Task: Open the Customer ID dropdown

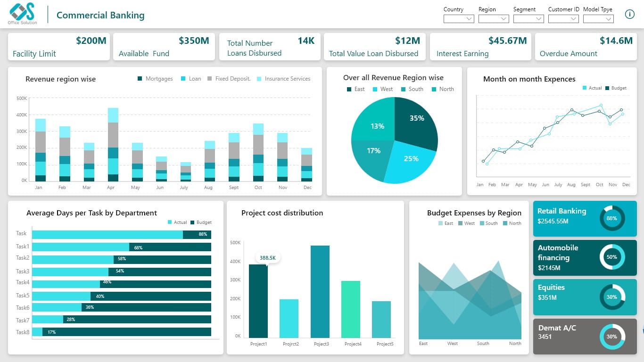Action: [563, 19]
